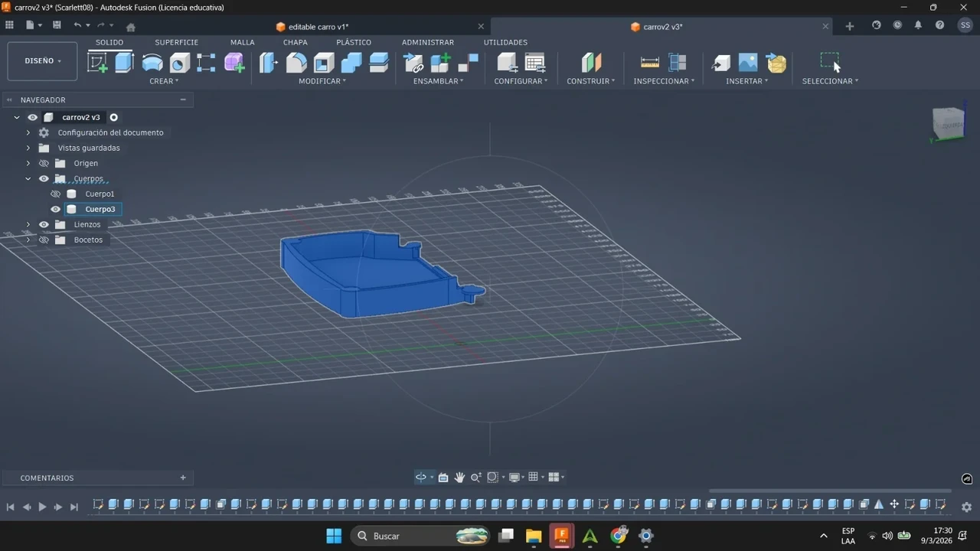Viewport: 980px width, 551px height.
Task: Expand the Origen folder in browser
Action: (x=28, y=163)
